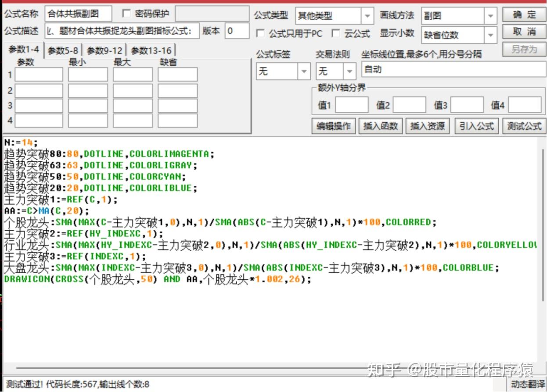Image resolution: width=547 pixels, height=392 pixels.
Task: Click row 4 参数 name field
Action: (x=39, y=121)
